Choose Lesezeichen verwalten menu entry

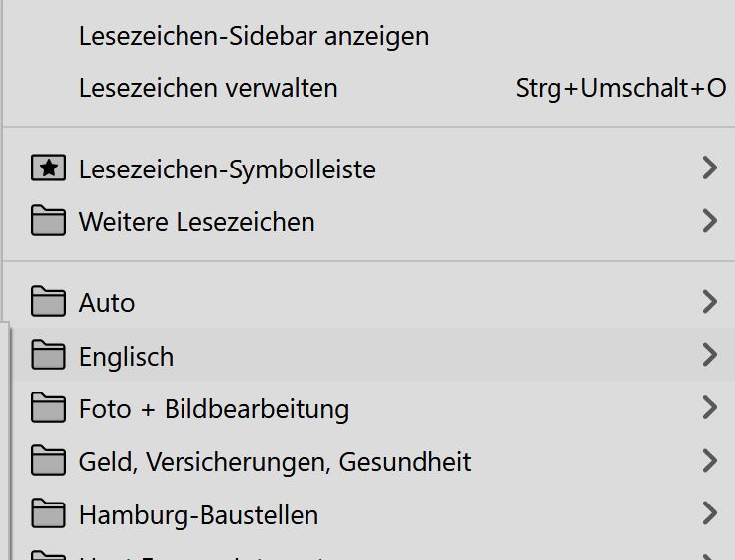pyautogui.click(x=208, y=88)
